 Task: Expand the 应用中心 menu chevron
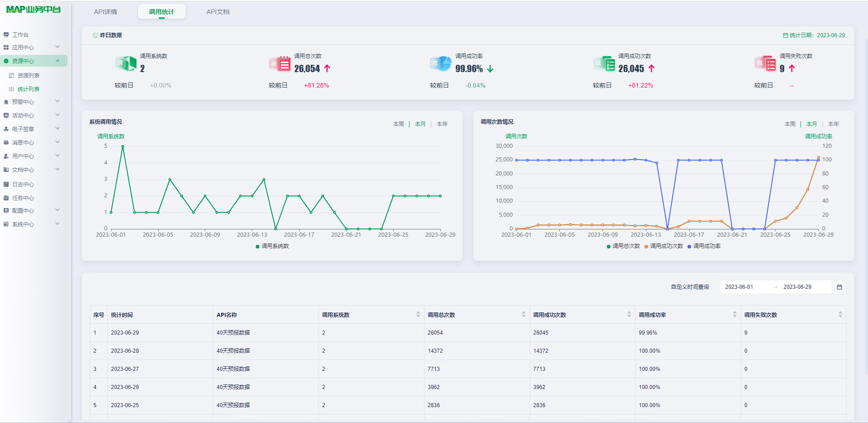(x=58, y=47)
